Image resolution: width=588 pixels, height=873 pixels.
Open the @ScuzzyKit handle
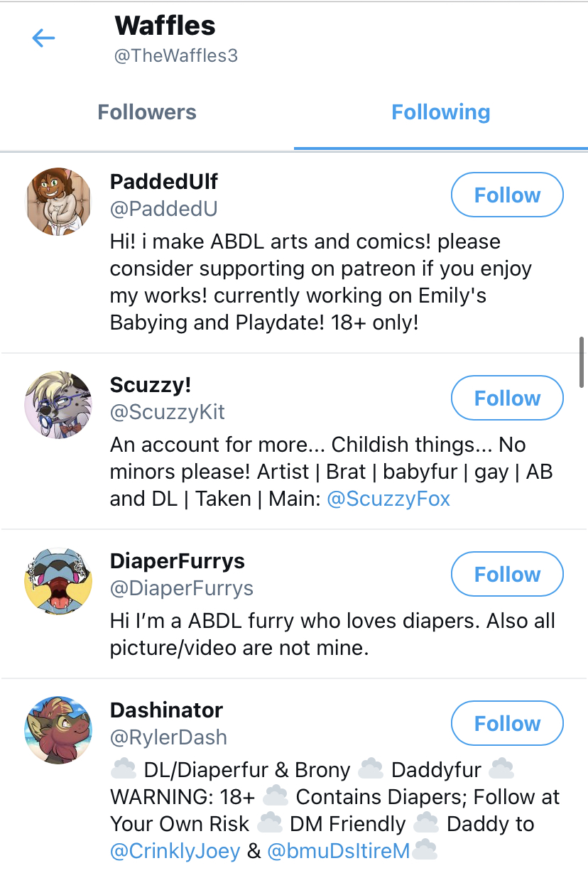pos(168,412)
